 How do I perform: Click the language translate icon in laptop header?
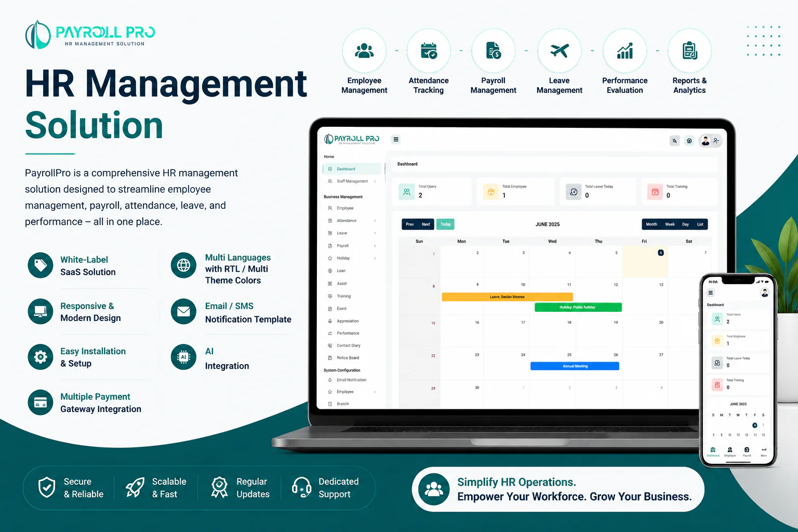click(x=674, y=141)
